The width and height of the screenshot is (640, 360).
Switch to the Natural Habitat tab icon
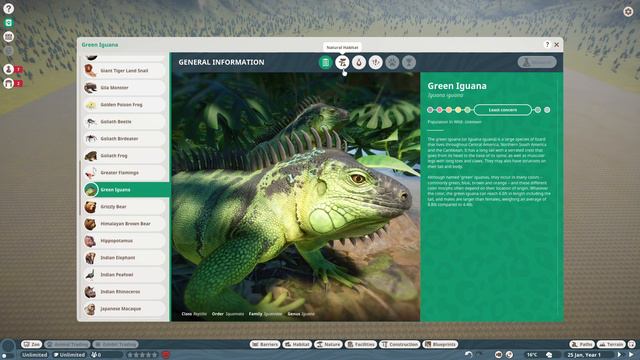pos(342,62)
